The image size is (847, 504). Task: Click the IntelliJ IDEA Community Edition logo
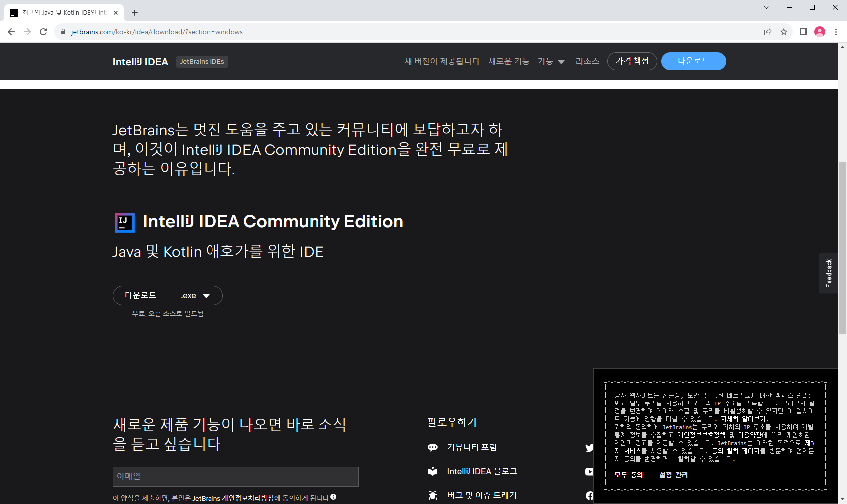tap(125, 222)
